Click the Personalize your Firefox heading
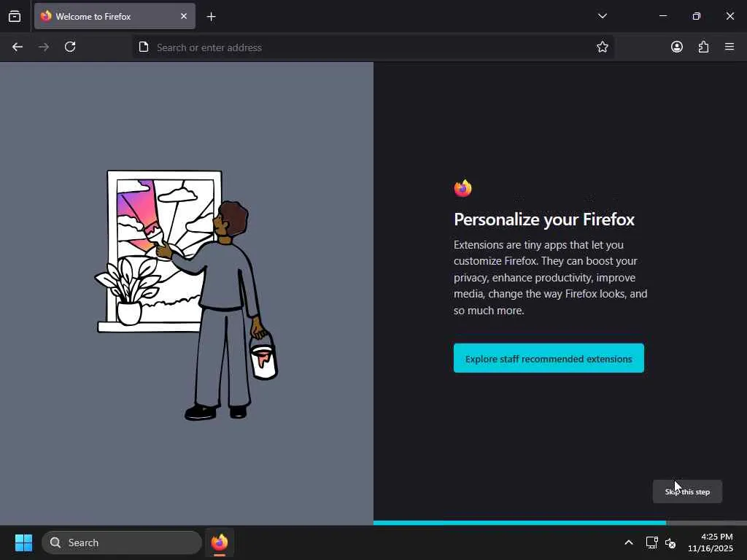Image resolution: width=747 pixels, height=560 pixels. tap(544, 219)
